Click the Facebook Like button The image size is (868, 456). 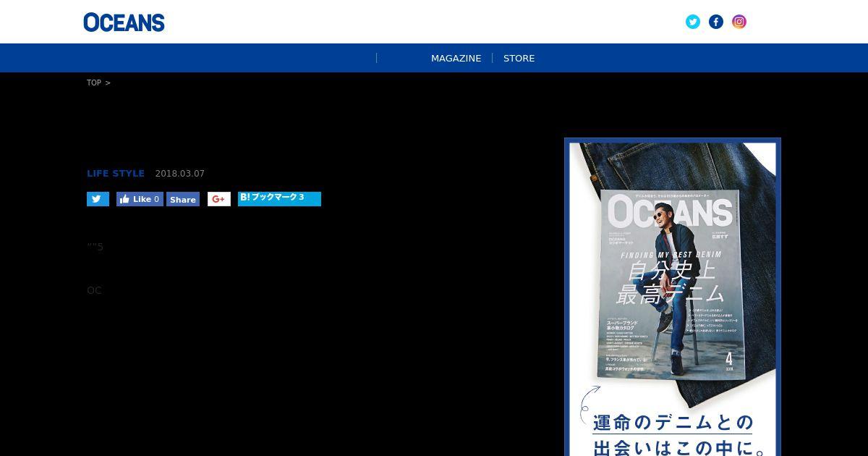pyautogui.click(x=140, y=199)
